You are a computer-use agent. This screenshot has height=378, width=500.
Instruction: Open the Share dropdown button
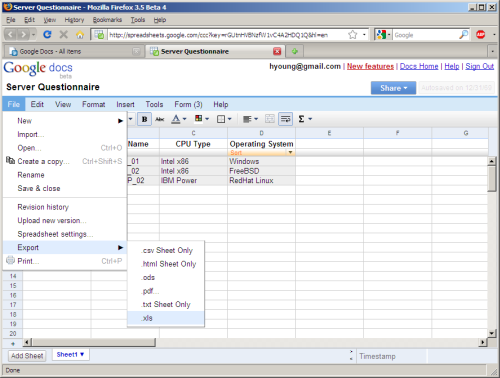[393, 88]
